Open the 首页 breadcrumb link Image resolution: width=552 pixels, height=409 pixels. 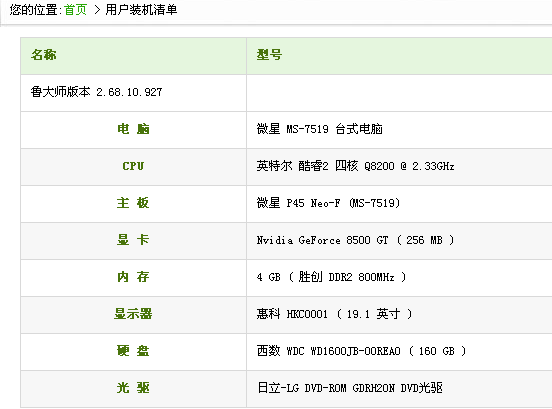(75, 10)
